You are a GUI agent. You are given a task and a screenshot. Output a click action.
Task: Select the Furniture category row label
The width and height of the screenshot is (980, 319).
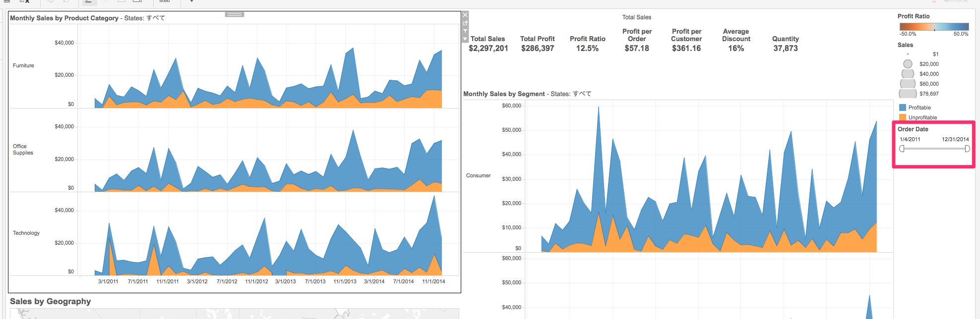(x=23, y=65)
